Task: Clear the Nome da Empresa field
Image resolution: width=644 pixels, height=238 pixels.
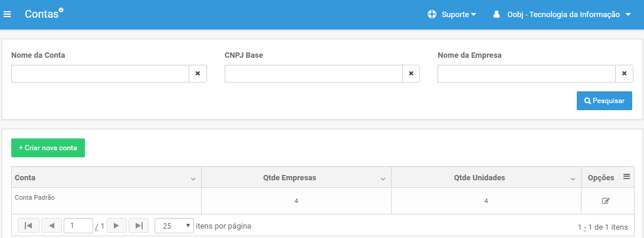Action: pos(625,74)
